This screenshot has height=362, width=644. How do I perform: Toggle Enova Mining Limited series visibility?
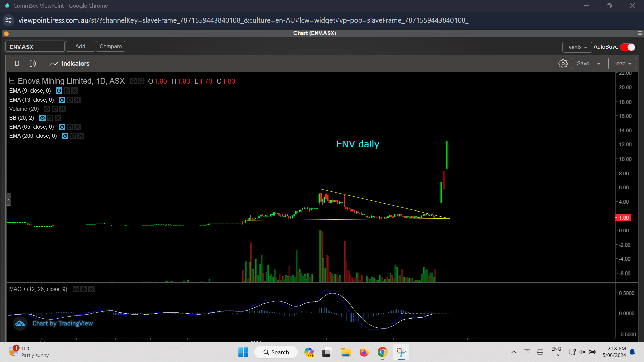(133, 81)
